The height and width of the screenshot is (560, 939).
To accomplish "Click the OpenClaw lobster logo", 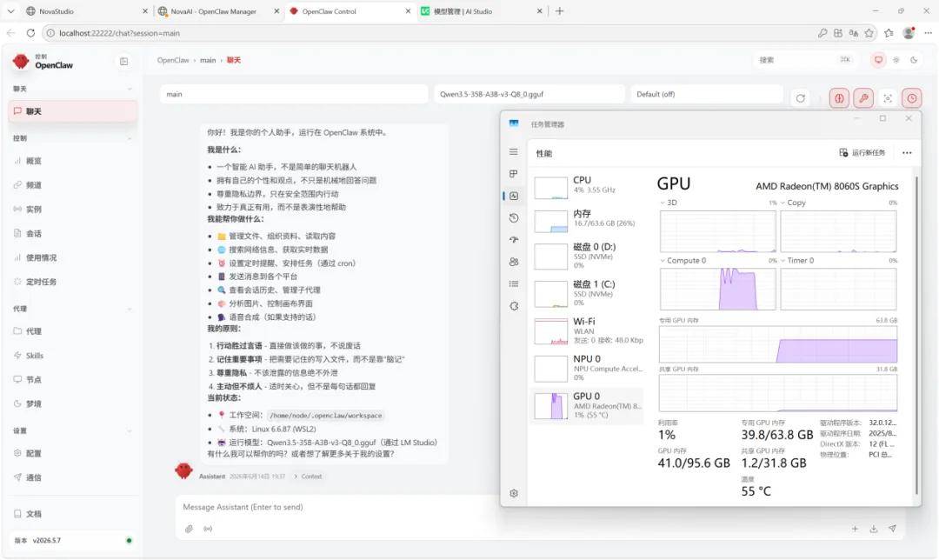I will point(21,61).
